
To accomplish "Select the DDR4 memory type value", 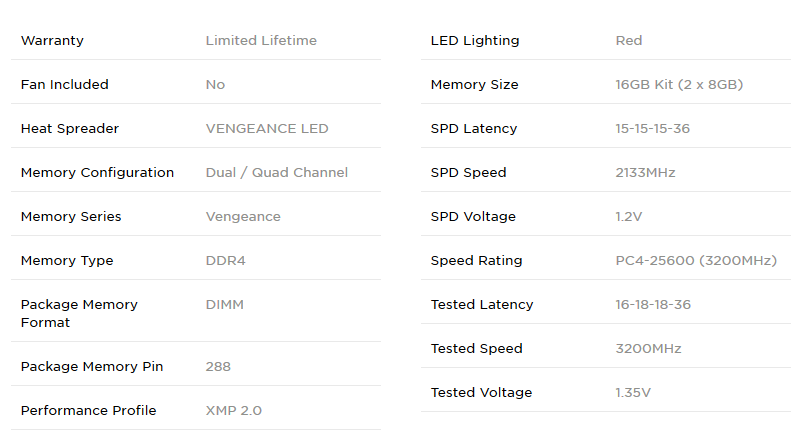I will click(x=226, y=261).
